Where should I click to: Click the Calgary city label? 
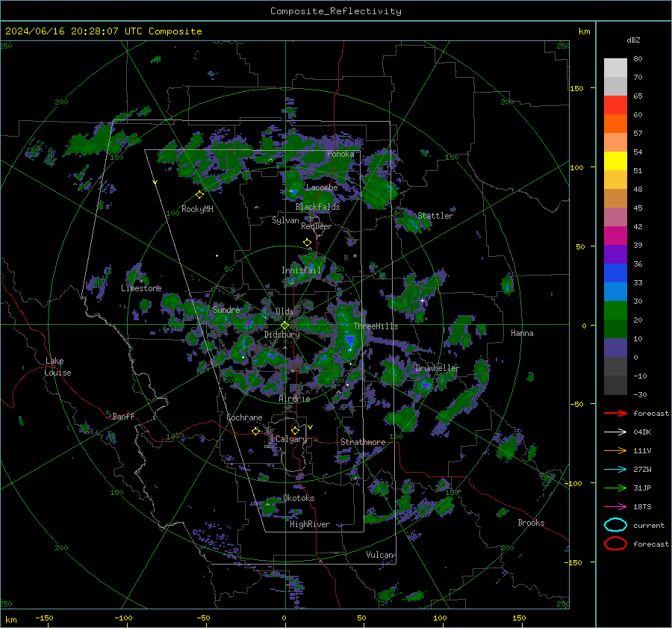pyautogui.click(x=291, y=439)
